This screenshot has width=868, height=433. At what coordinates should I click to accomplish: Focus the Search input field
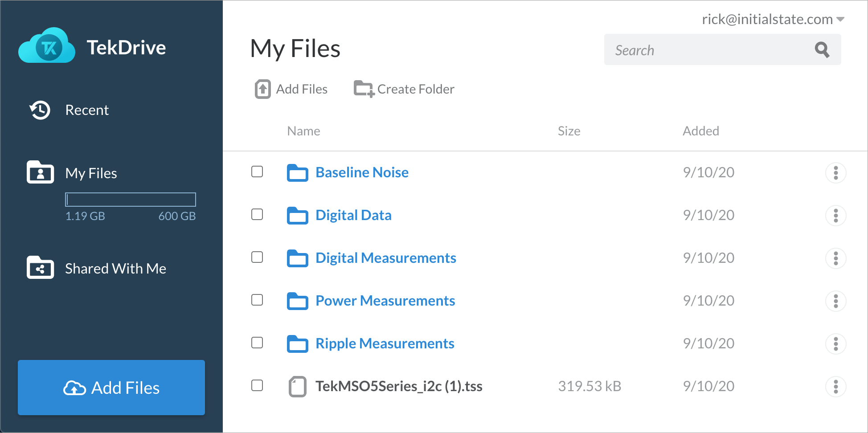pyautogui.click(x=708, y=50)
